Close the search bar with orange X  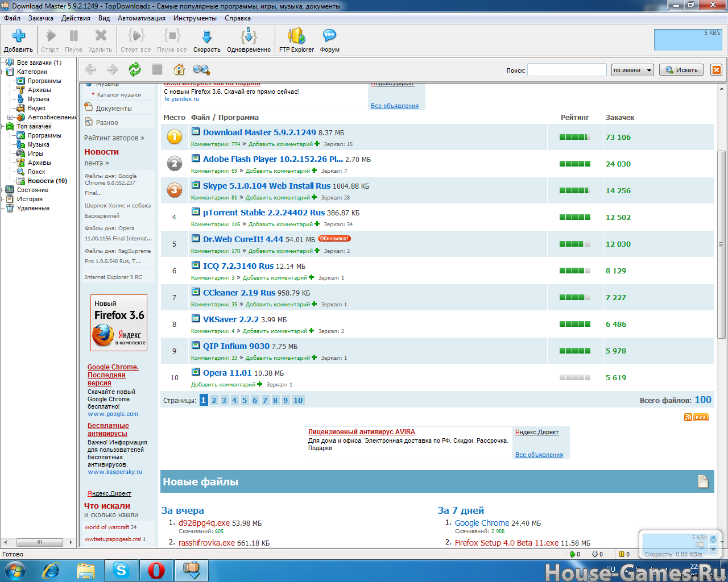(717, 70)
